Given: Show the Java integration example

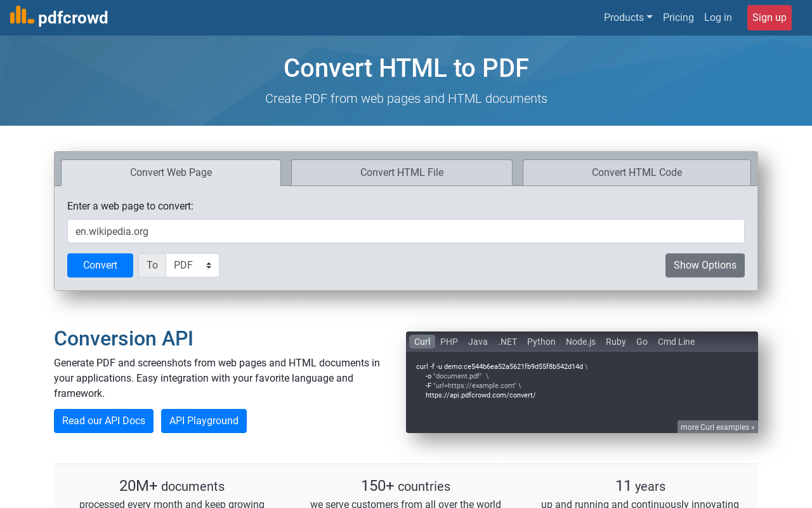Looking at the screenshot, I should click(x=478, y=342).
